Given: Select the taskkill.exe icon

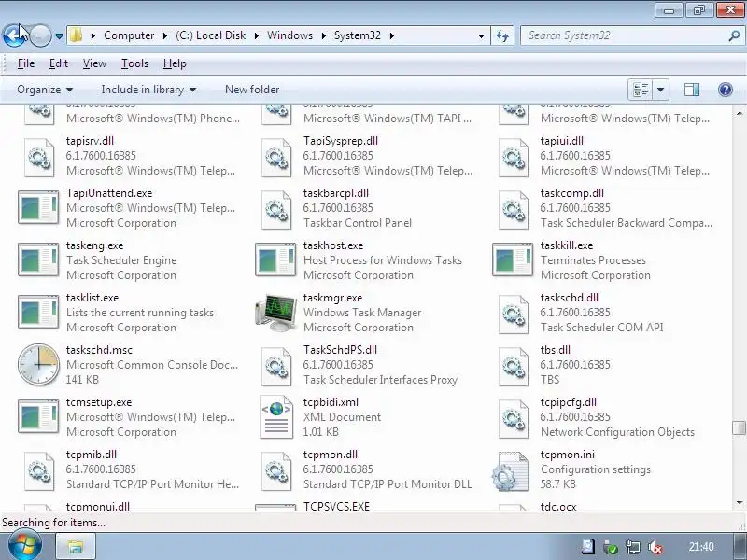Looking at the screenshot, I should (513, 260).
